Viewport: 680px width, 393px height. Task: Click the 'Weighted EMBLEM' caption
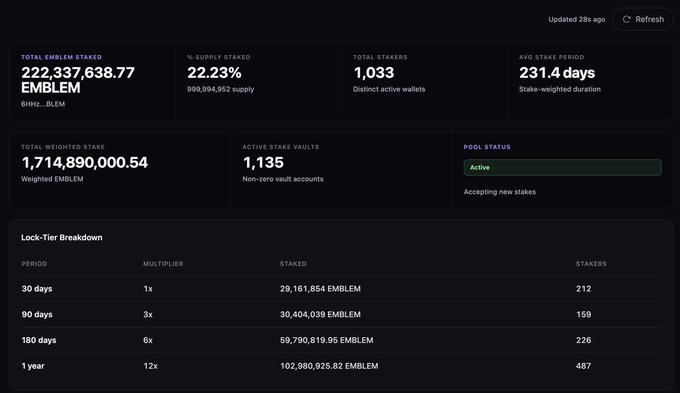coord(52,179)
